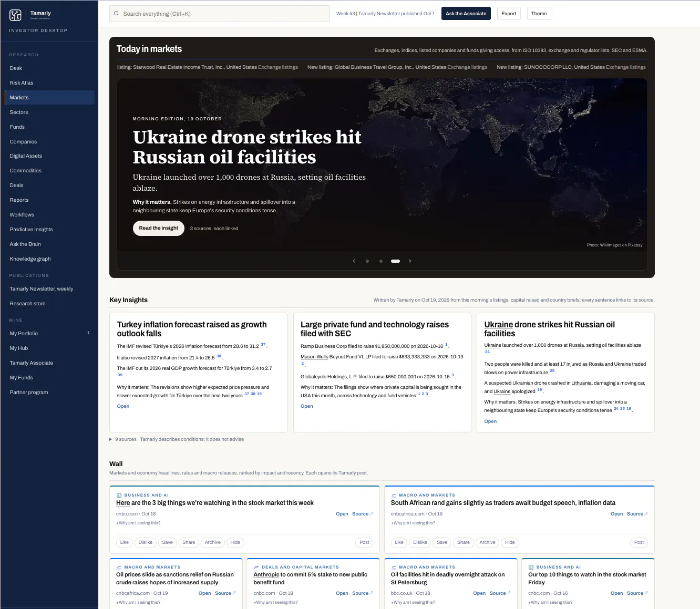Expand 'Why am I seeing this?' on the Anthropic card
The height and width of the screenshot is (609, 700).
tap(276, 602)
